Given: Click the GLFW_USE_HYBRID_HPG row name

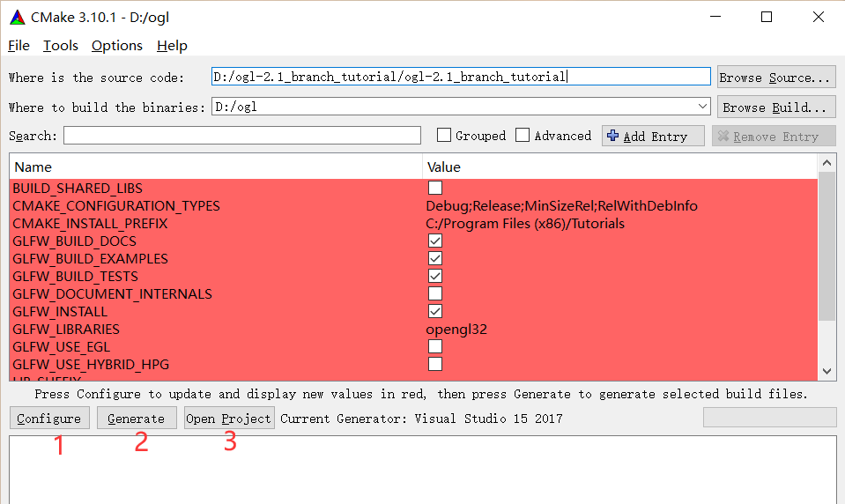Looking at the screenshot, I should pos(91,365).
